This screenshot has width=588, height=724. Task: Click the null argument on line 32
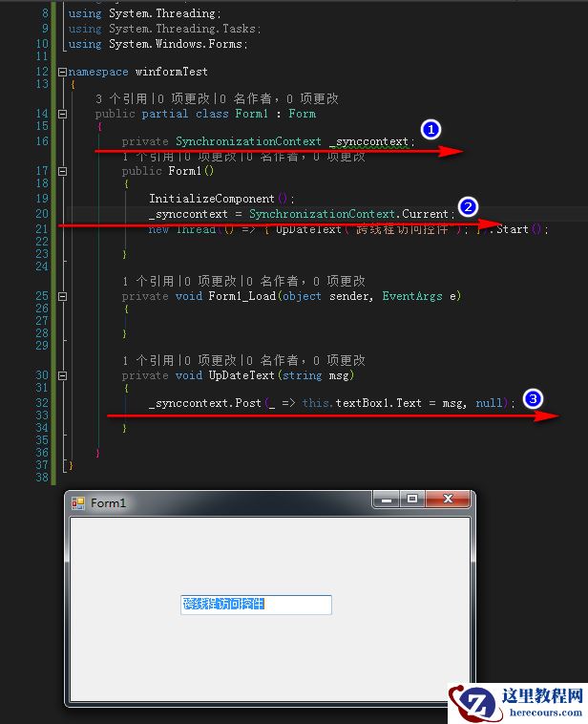[489, 403]
